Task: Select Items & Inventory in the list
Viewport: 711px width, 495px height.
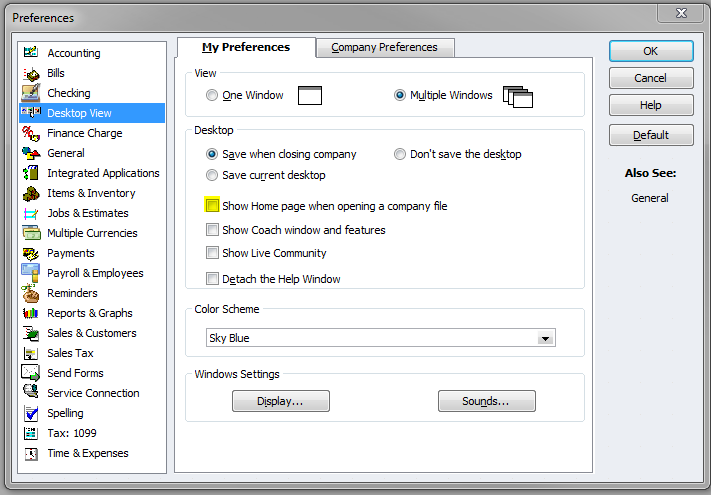Action: (92, 193)
